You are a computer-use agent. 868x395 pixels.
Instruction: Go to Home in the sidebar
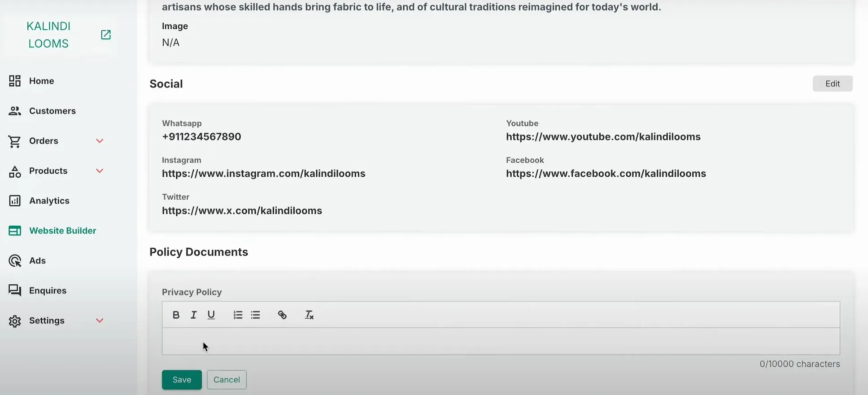(x=41, y=81)
